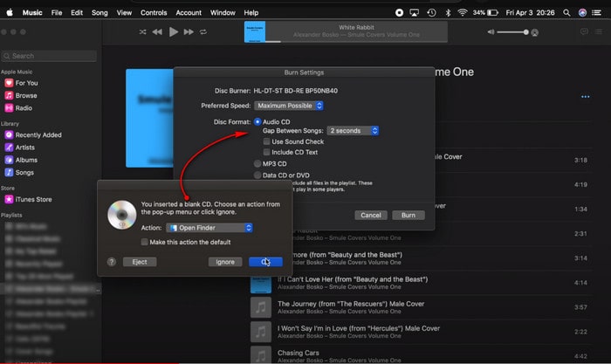Viewport: 611px width, 364px height.
Task: Select I Won't Say I'm in Love track
Action: point(421,332)
